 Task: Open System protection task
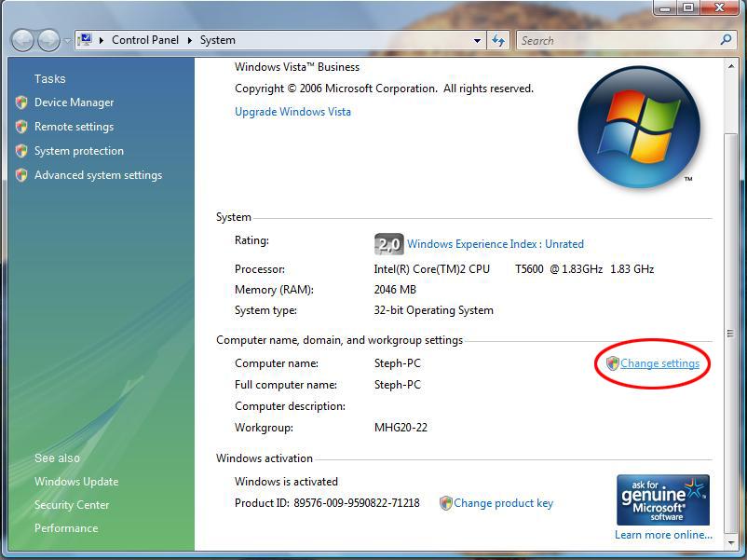79,151
